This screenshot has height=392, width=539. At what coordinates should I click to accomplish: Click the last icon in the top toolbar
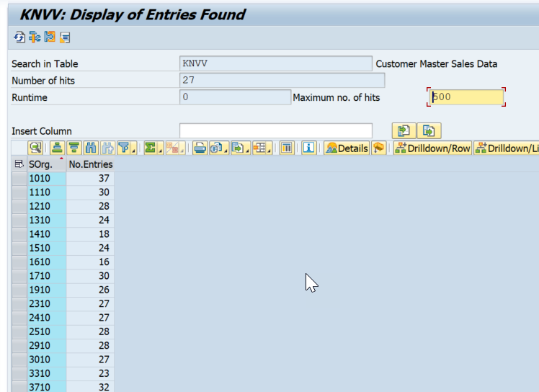[x=65, y=37]
